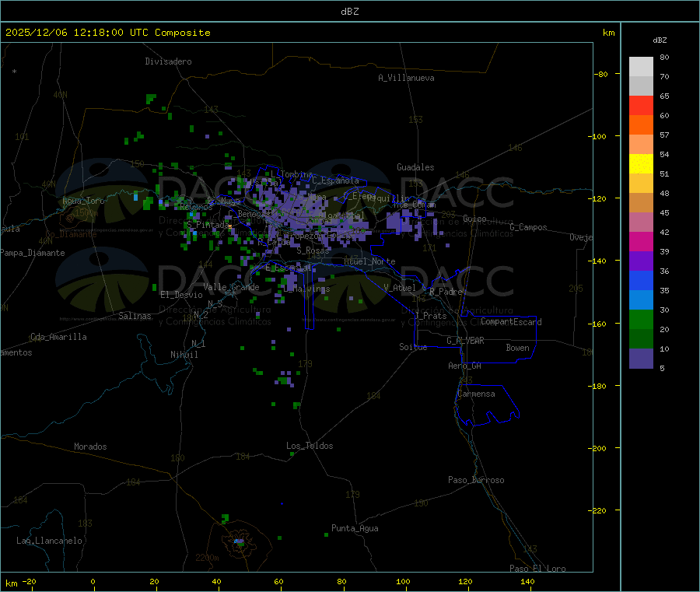
Task: Select the white top band of the legend
Action: click(x=641, y=67)
